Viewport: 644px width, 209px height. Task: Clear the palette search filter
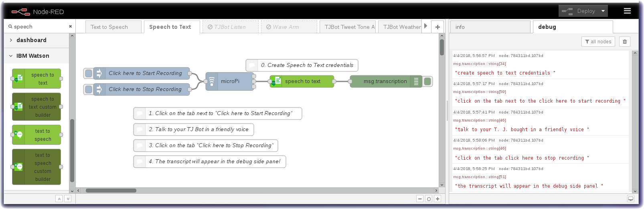(x=71, y=26)
